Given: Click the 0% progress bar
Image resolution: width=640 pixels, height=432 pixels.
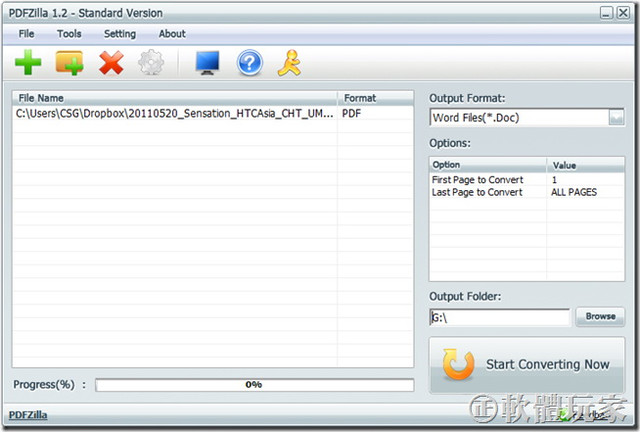Looking at the screenshot, I should point(254,385).
